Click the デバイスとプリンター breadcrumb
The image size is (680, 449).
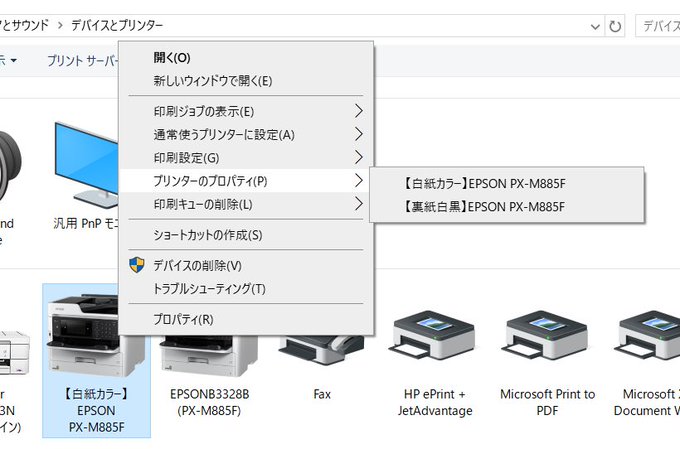pyautogui.click(x=117, y=26)
